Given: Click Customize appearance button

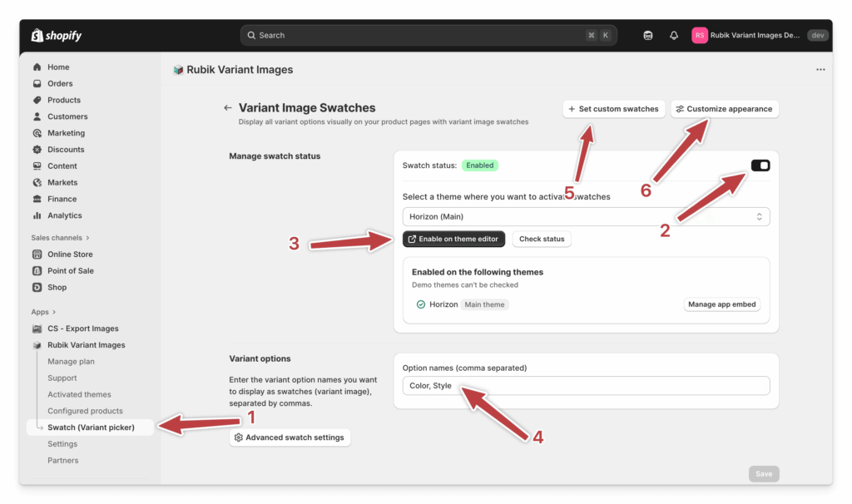Looking at the screenshot, I should pyautogui.click(x=725, y=109).
